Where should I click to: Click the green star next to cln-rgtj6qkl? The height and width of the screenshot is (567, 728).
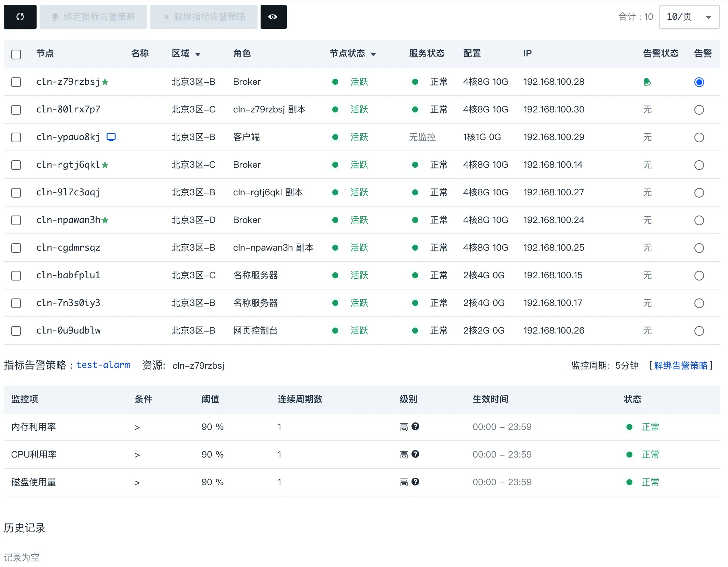click(105, 165)
